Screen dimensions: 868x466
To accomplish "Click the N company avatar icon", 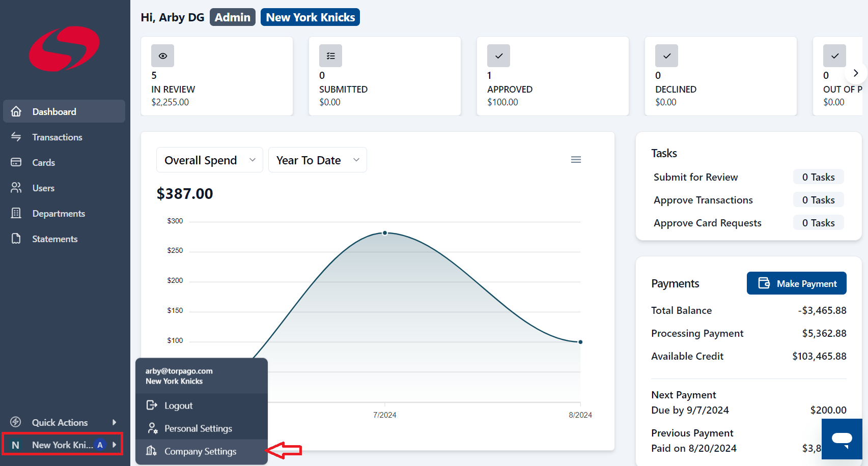I will 15,445.
